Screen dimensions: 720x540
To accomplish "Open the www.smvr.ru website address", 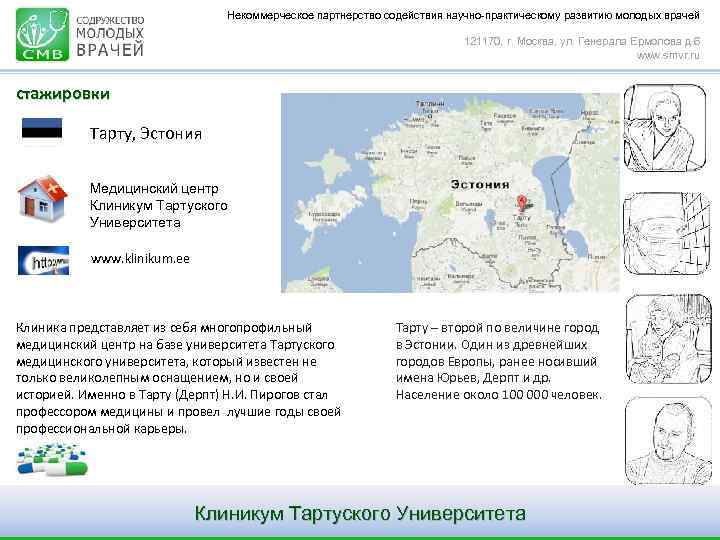I will 668,56.
